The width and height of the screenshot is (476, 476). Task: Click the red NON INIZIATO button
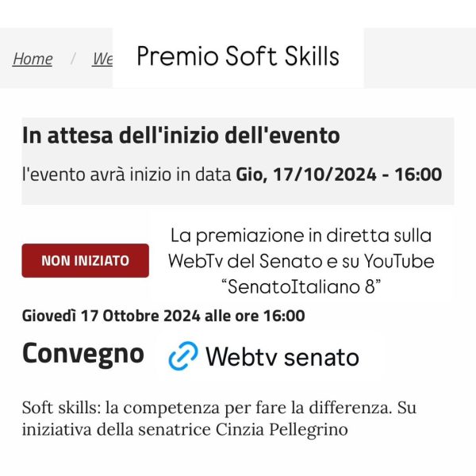[x=86, y=260]
